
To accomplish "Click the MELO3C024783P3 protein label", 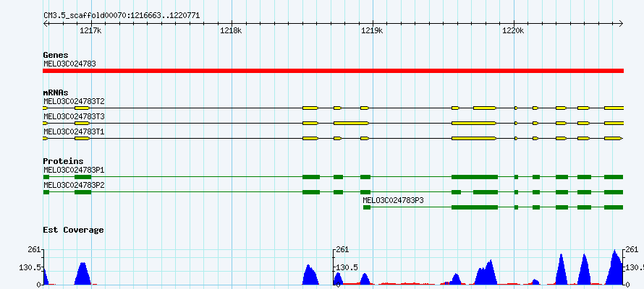I will tap(393, 200).
